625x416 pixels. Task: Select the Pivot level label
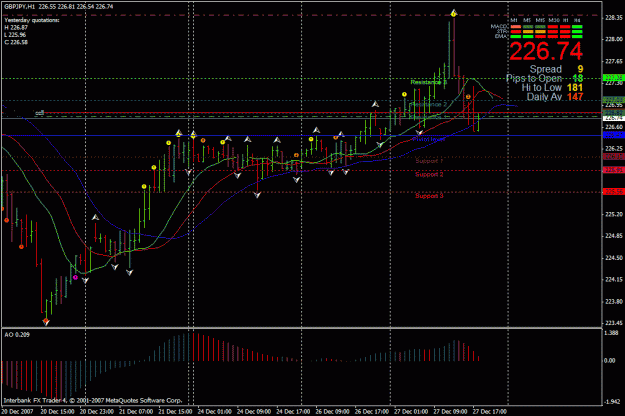(429, 139)
